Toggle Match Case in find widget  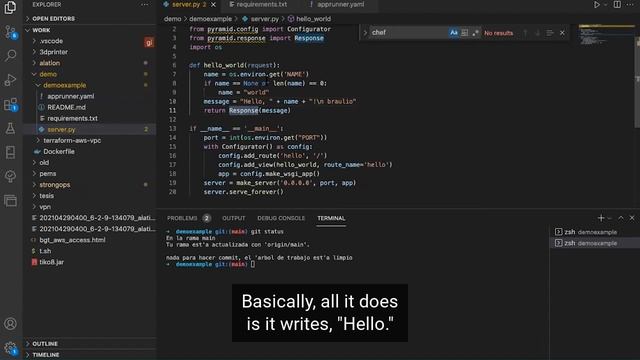453,33
